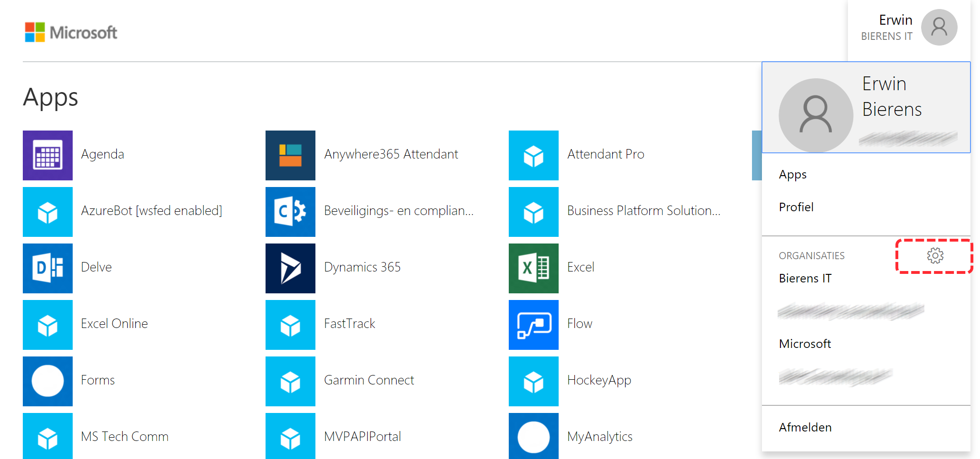
Task: Click the MyAnalytics app name
Action: [600, 437]
